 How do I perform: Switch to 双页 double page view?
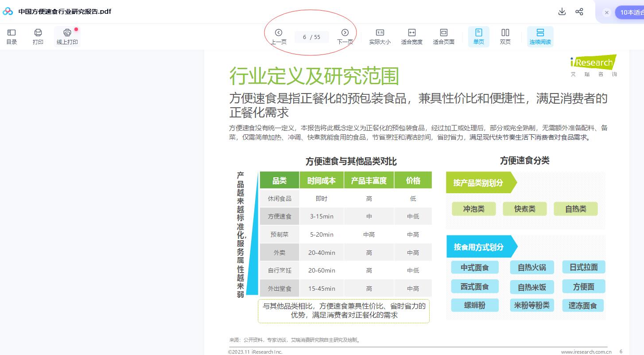click(x=505, y=37)
